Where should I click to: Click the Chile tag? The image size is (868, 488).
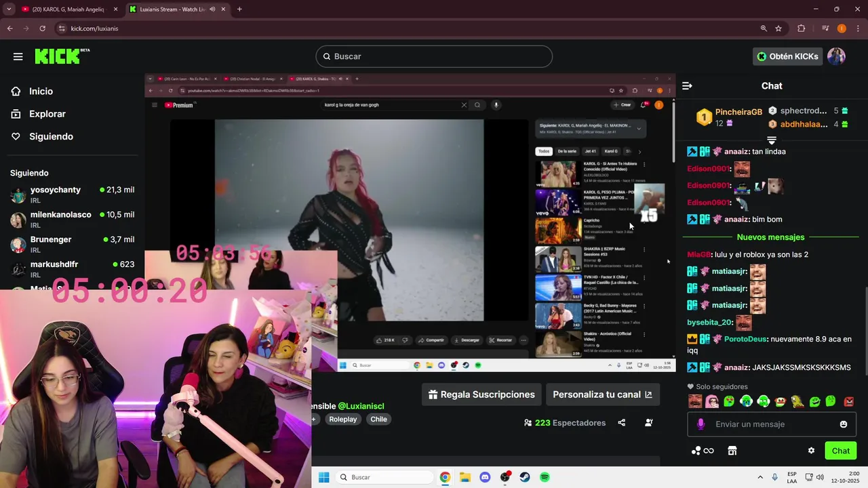379,420
